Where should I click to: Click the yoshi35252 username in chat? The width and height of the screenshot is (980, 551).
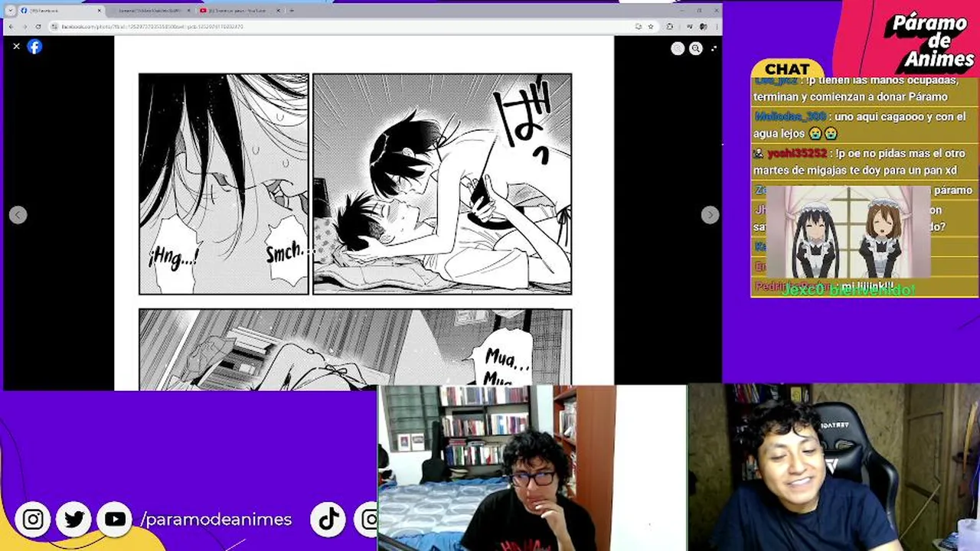(797, 153)
